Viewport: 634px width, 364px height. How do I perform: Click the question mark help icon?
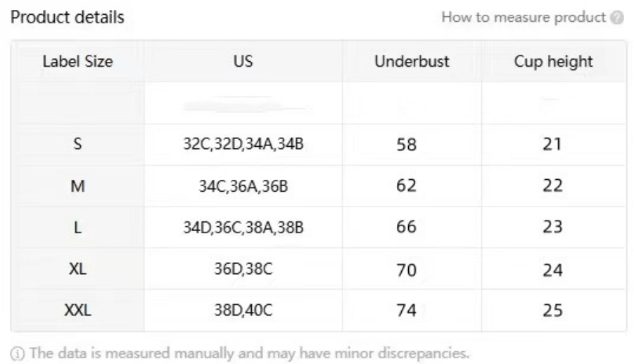pyautogui.click(x=617, y=18)
